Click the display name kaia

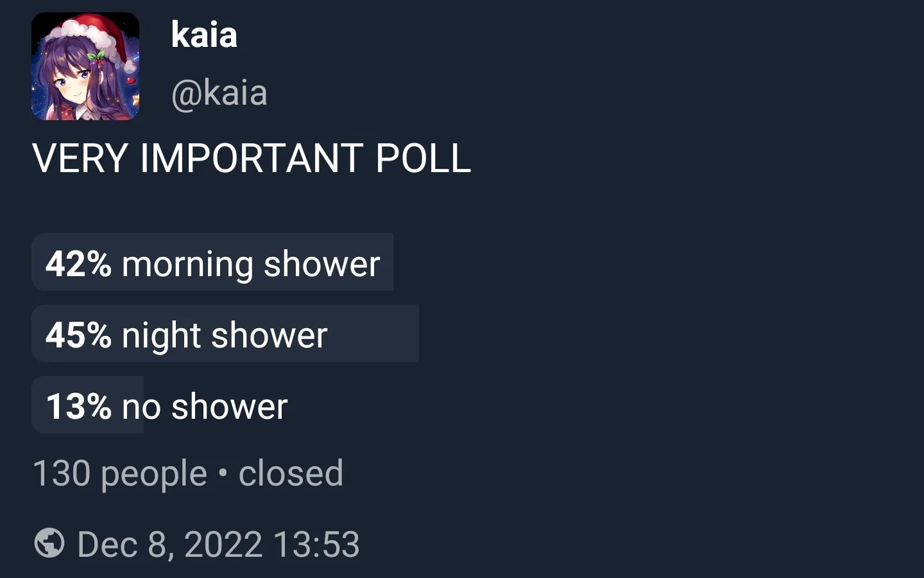[x=204, y=35]
